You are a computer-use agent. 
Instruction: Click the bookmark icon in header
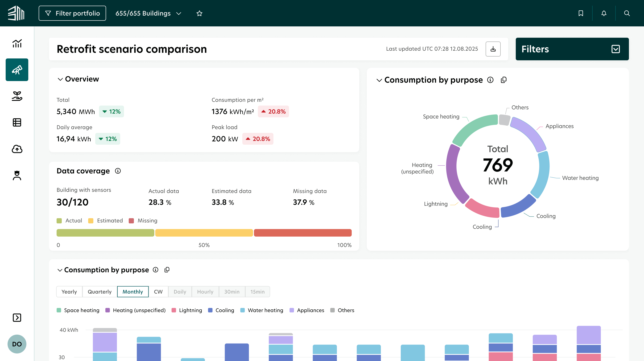click(x=581, y=13)
